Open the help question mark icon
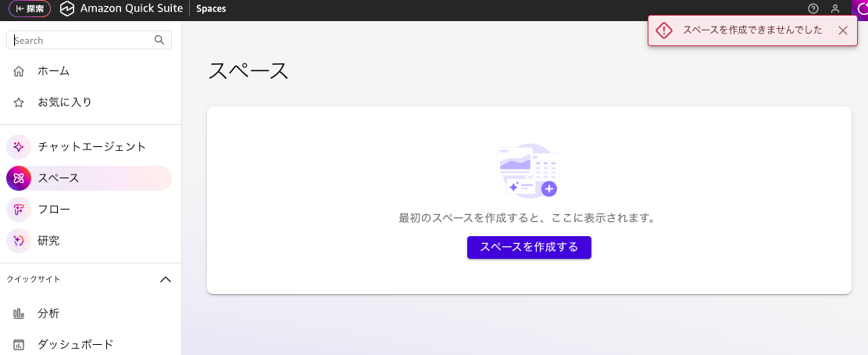Viewport: 868px width, 355px height. coord(813,9)
